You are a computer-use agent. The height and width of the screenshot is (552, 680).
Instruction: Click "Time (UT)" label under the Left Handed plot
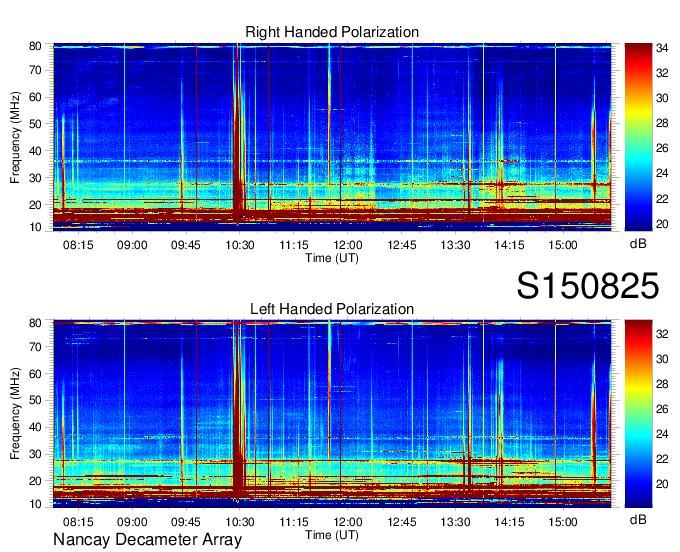pyautogui.click(x=332, y=535)
